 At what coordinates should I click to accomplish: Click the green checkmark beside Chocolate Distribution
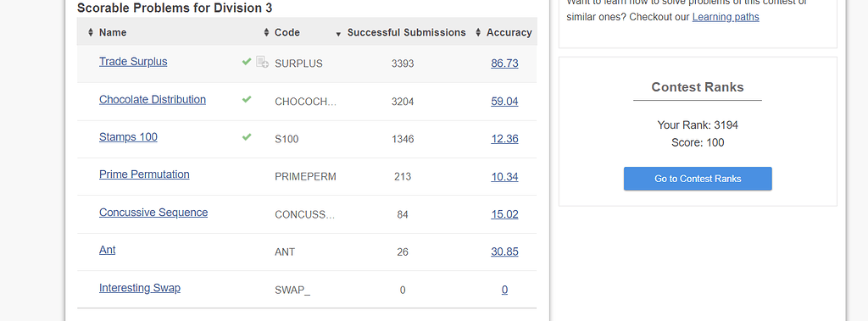point(247,99)
